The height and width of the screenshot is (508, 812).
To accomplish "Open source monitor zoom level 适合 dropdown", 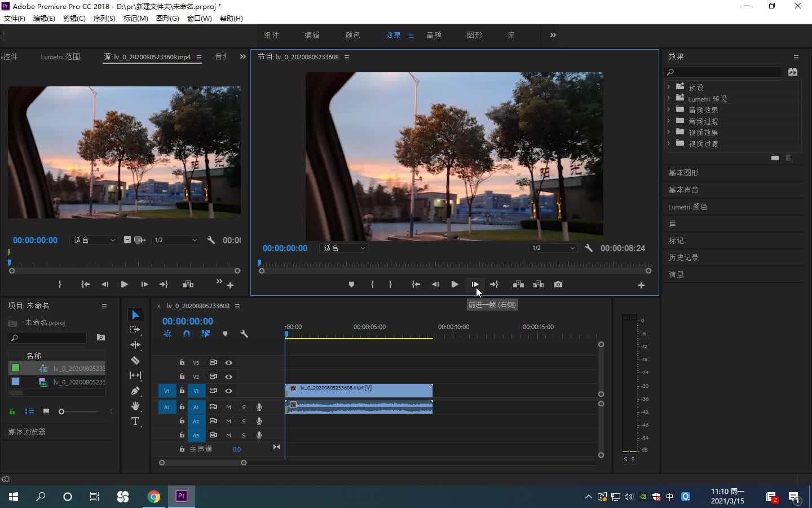I will pyautogui.click(x=94, y=240).
